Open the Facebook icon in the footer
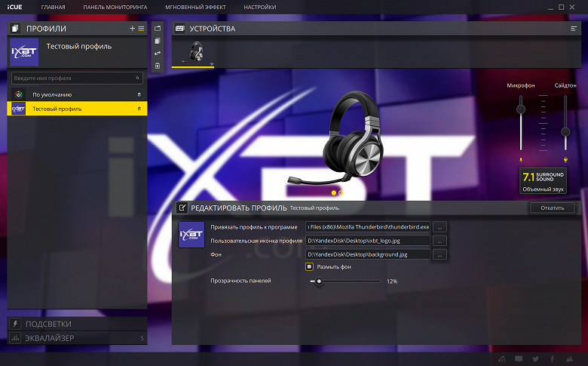Screen dimensions: 588x366 (553, 359)
